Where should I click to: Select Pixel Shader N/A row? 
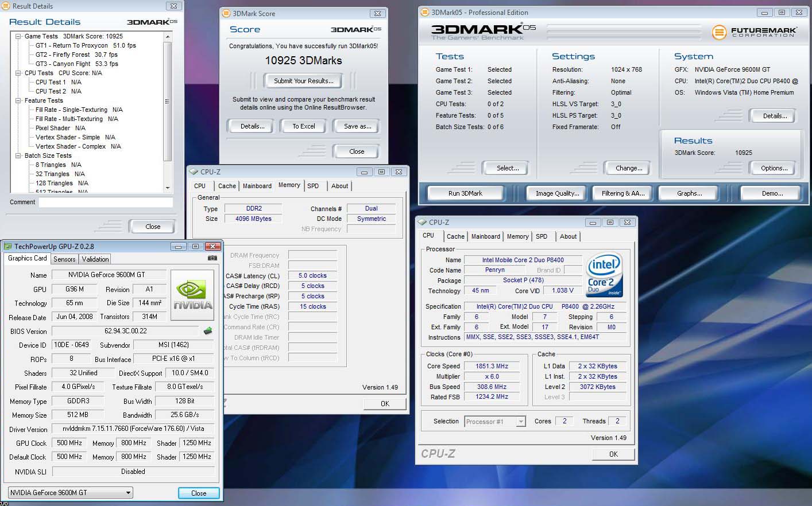(60, 128)
